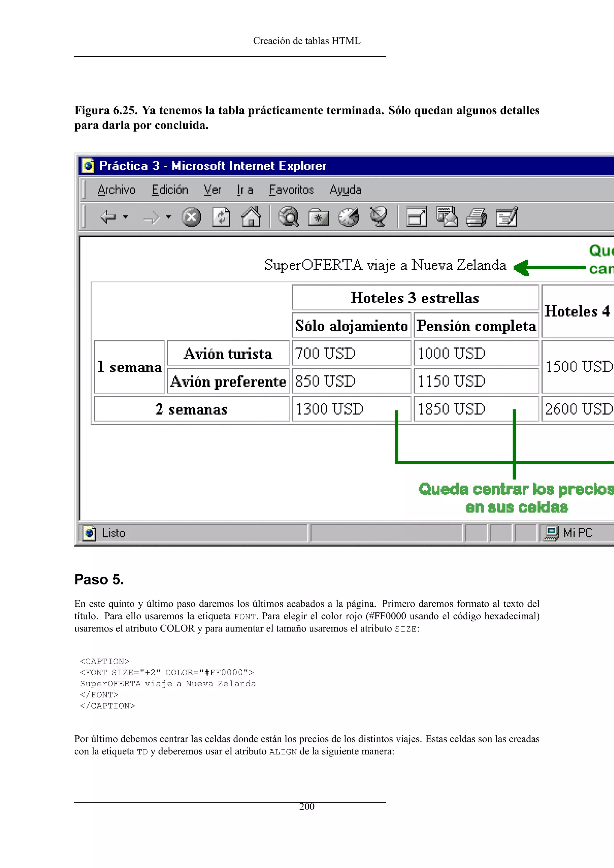Click the Stop loading icon
The width and height of the screenshot is (614, 868).
pyautogui.click(x=191, y=217)
